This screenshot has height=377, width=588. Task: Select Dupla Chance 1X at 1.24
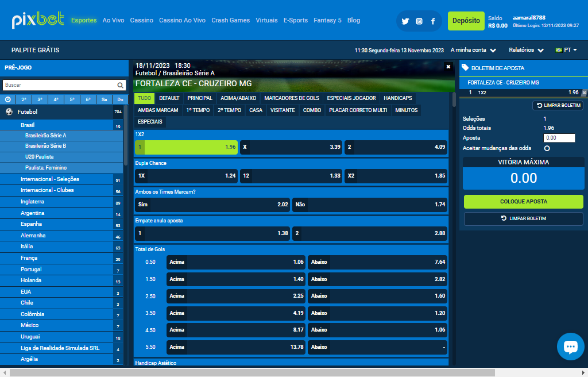pyautogui.click(x=187, y=176)
